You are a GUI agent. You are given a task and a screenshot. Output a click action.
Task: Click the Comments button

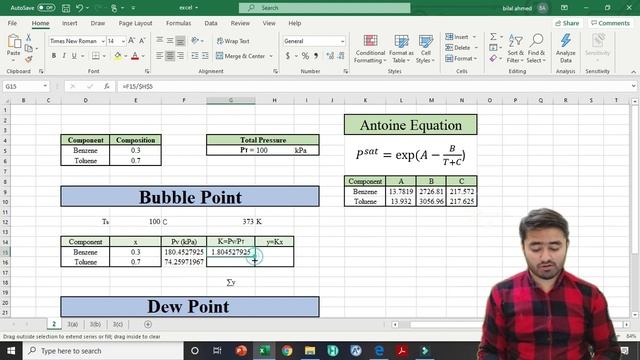click(610, 23)
